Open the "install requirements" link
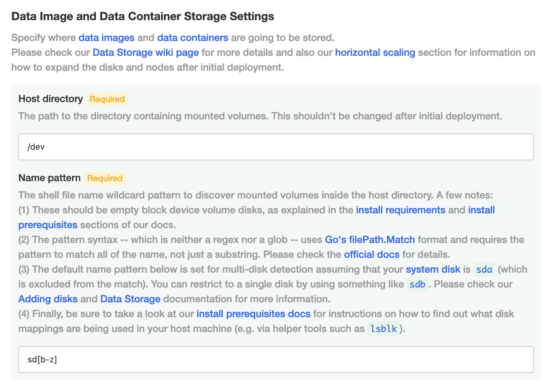 pos(400,210)
